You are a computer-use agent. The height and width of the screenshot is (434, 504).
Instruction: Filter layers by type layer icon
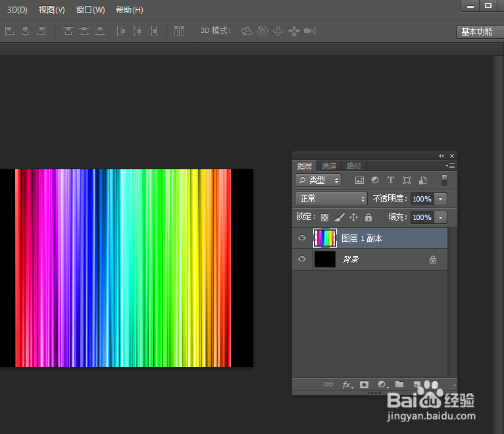point(391,180)
